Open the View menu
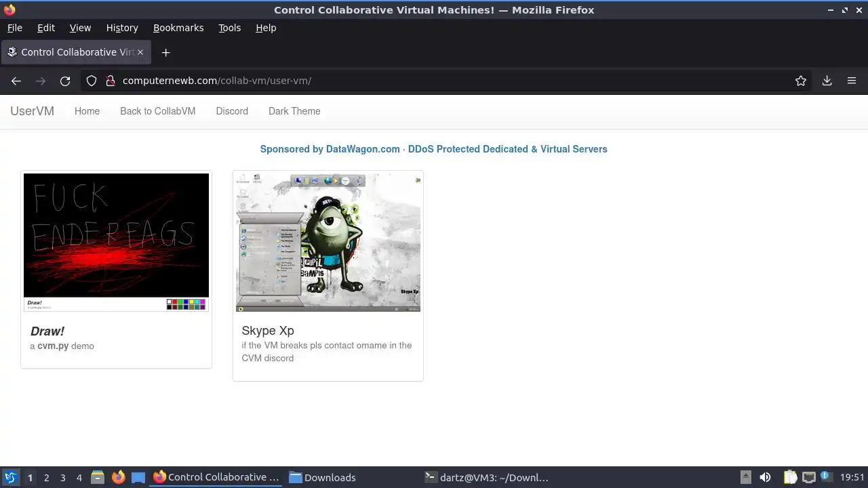The height and width of the screenshot is (488, 868). [80, 28]
